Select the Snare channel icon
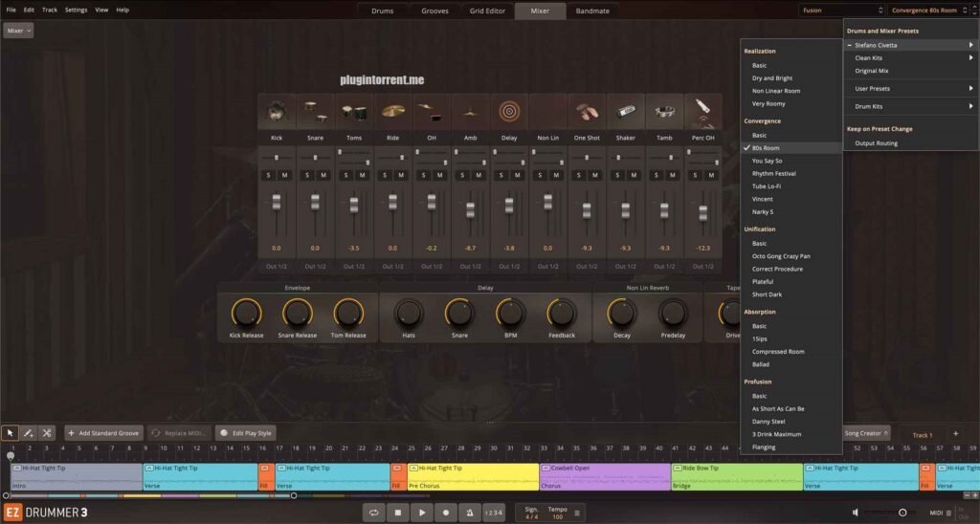The image size is (980, 524). tap(315, 112)
